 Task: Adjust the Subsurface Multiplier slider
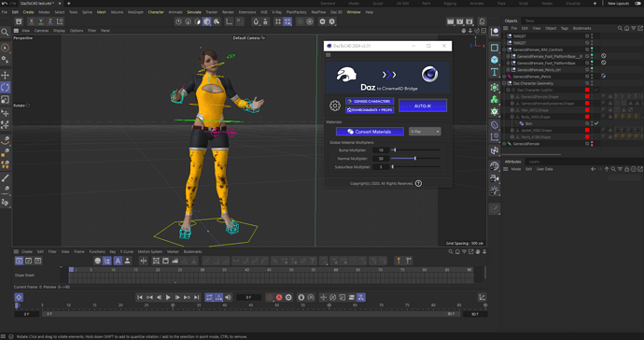click(415, 167)
